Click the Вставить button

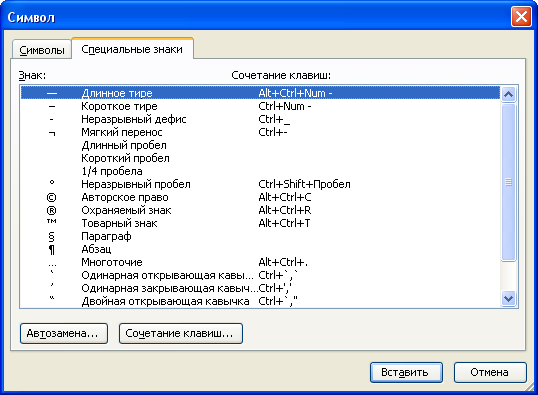click(406, 372)
